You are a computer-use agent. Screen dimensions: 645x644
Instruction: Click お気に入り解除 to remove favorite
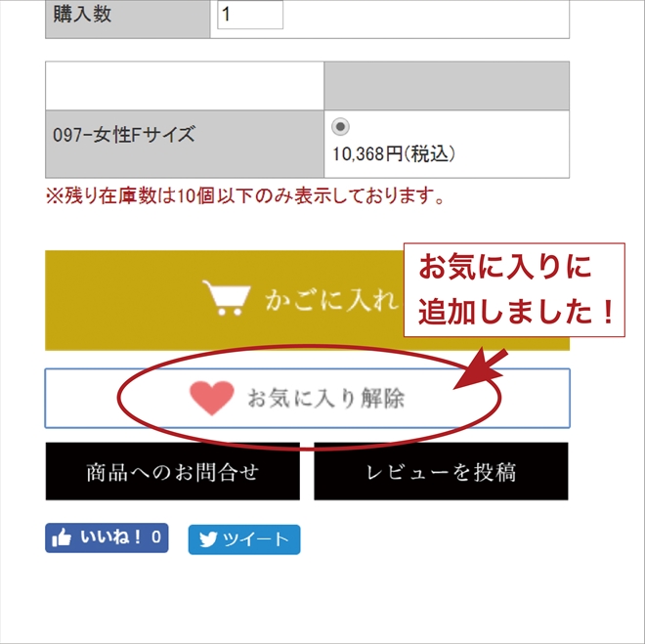coord(307,398)
